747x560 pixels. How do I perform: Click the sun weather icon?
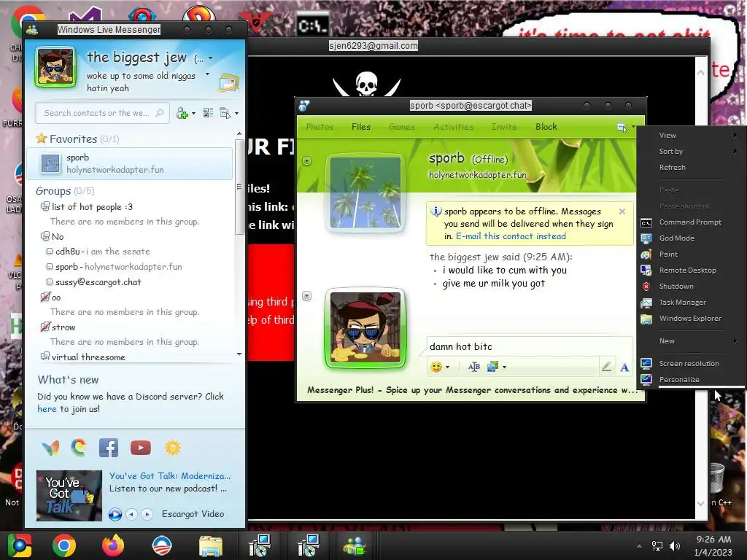(172, 448)
